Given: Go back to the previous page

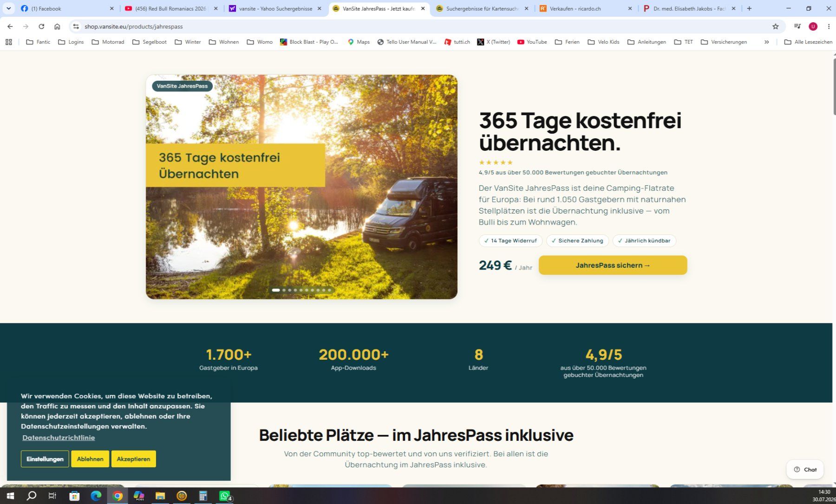Looking at the screenshot, I should 10,26.
